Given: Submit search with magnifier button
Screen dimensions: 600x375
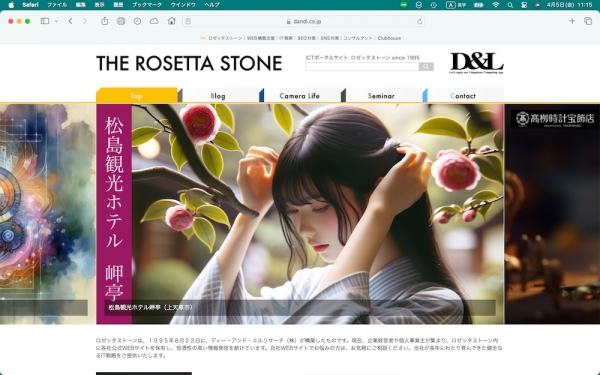Looking at the screenshot, I should (426, 67).
